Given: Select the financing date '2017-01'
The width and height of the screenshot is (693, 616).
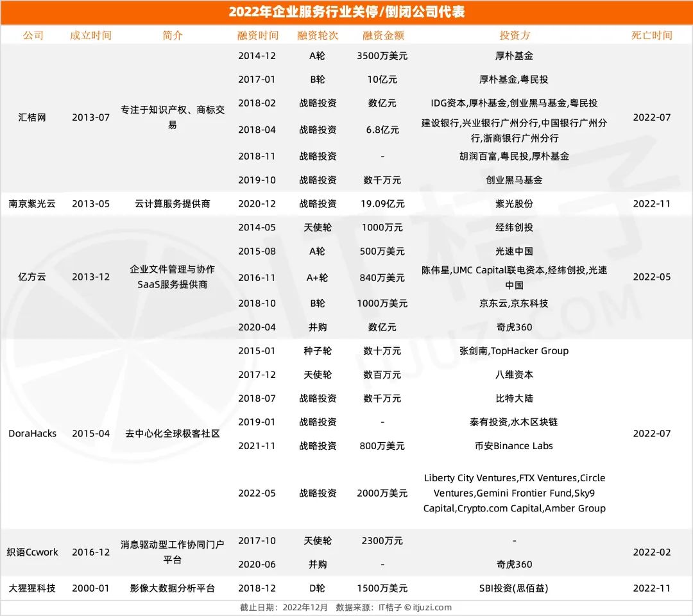Looking at the screenshot, I should click(257, 80).
